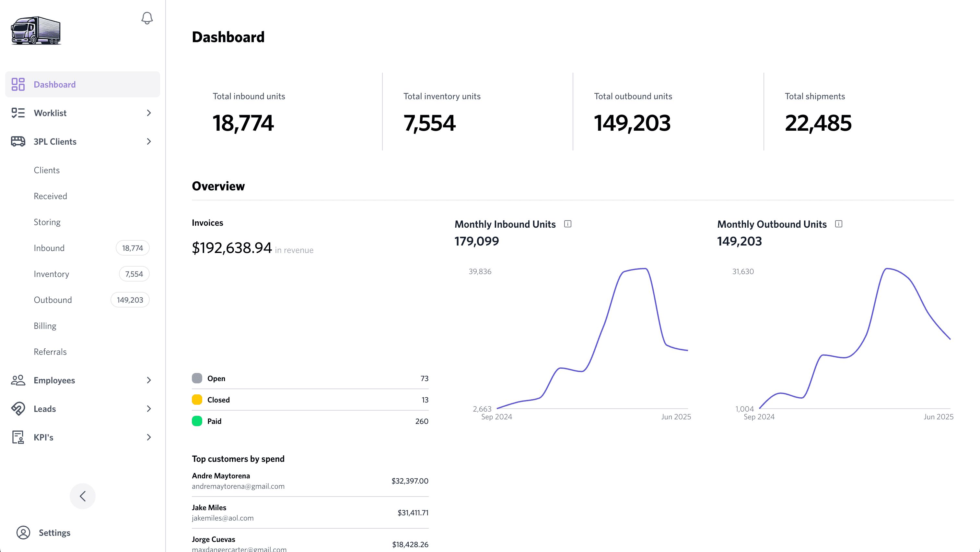Click the Leads magnet icon

pos(18,408)
